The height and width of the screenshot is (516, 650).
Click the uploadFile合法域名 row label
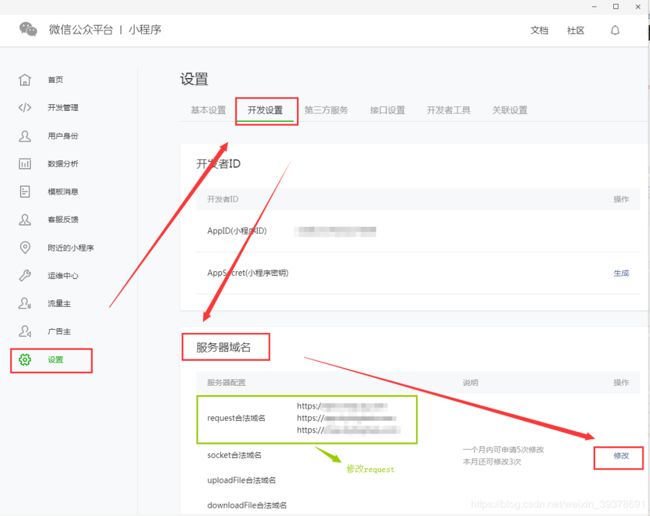pos(241,480)
